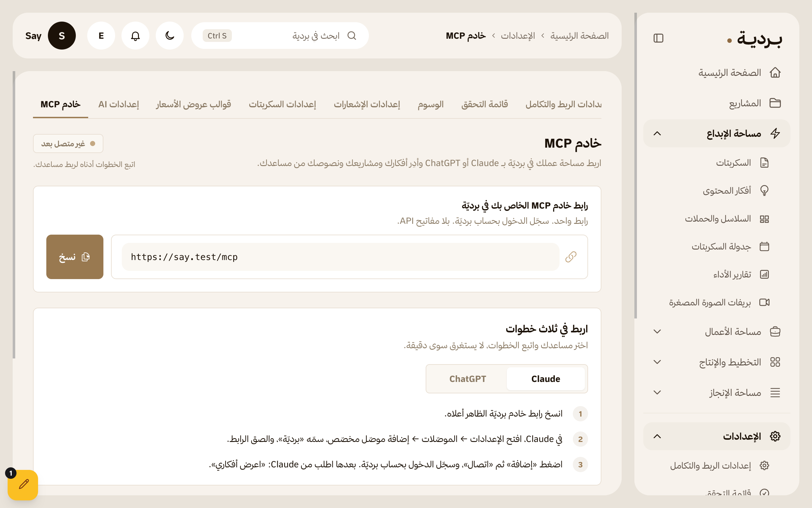Image resolution: width=812 pixels, height=508 pixels.
Task: Open the إعدادات الإشعارات tab
Action: tap(367, 104)
